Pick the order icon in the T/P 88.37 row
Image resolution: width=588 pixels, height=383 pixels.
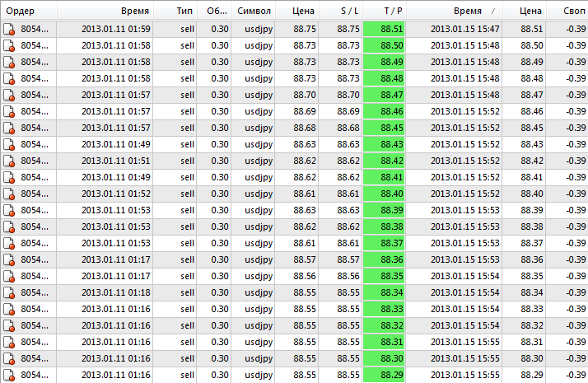click(9, 244)
